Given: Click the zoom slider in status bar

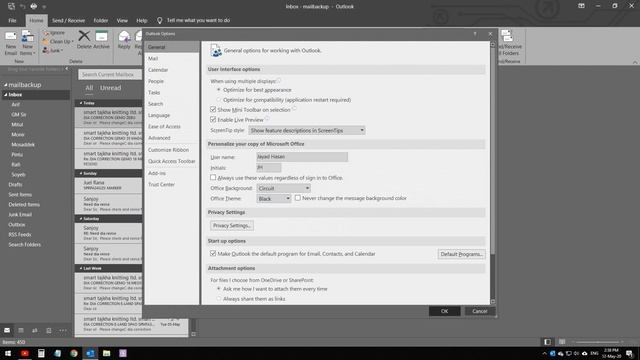Looking at the screenshot, I should pos(598,342).
